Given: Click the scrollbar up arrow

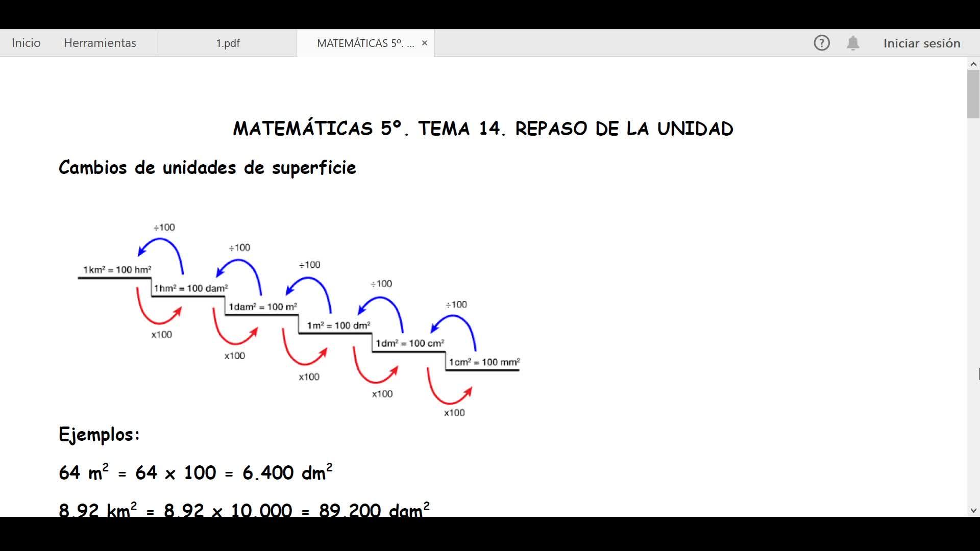Looking at the screenshot, I should [973, 64].
